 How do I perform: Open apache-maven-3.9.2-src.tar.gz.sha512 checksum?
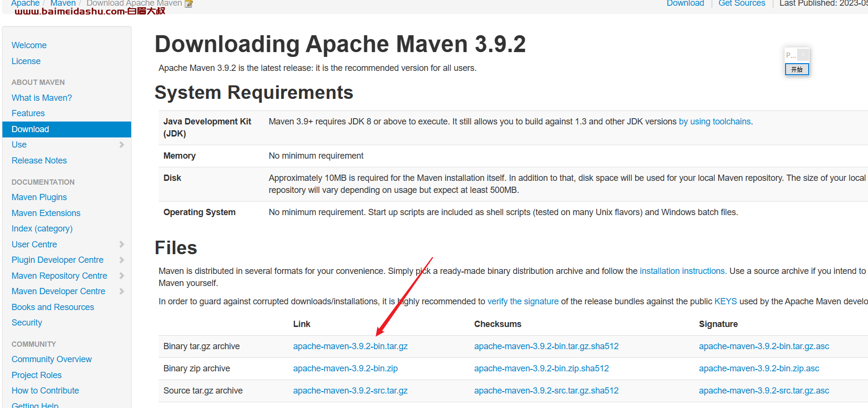tap(546, 391)
